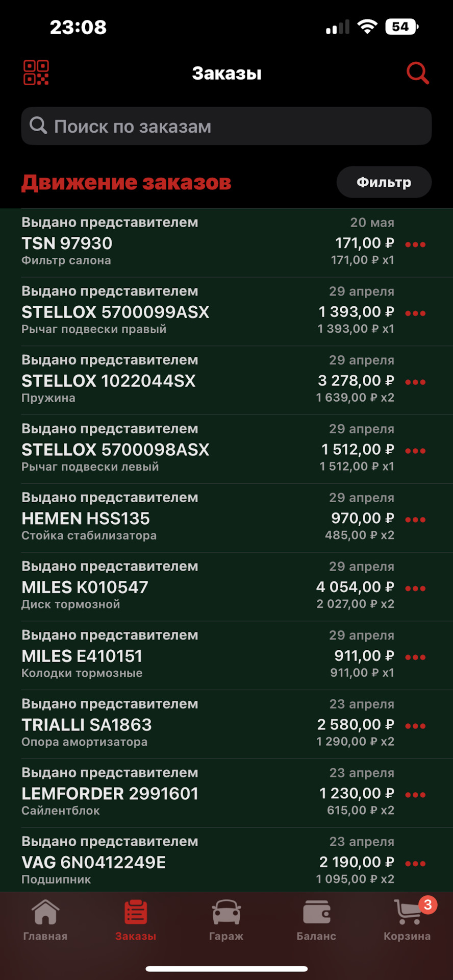Open the Главная home tab
The width and height of the screenshot is (453, 980).
[x=45, y=920]
